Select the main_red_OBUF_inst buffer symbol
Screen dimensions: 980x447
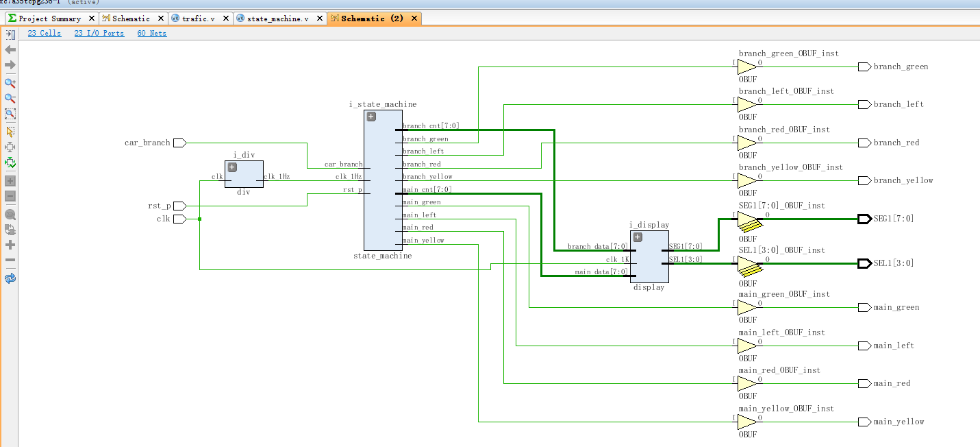tap(747, 383)
